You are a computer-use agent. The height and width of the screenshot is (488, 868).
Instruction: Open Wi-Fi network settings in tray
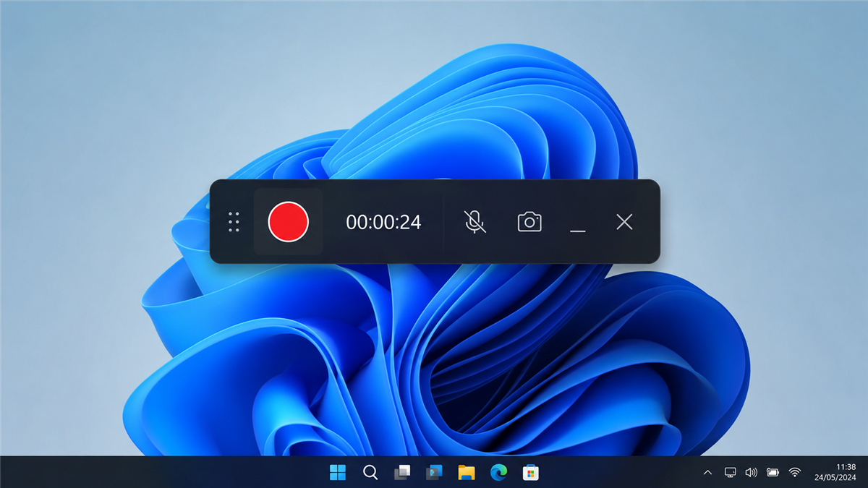point(795,473)
